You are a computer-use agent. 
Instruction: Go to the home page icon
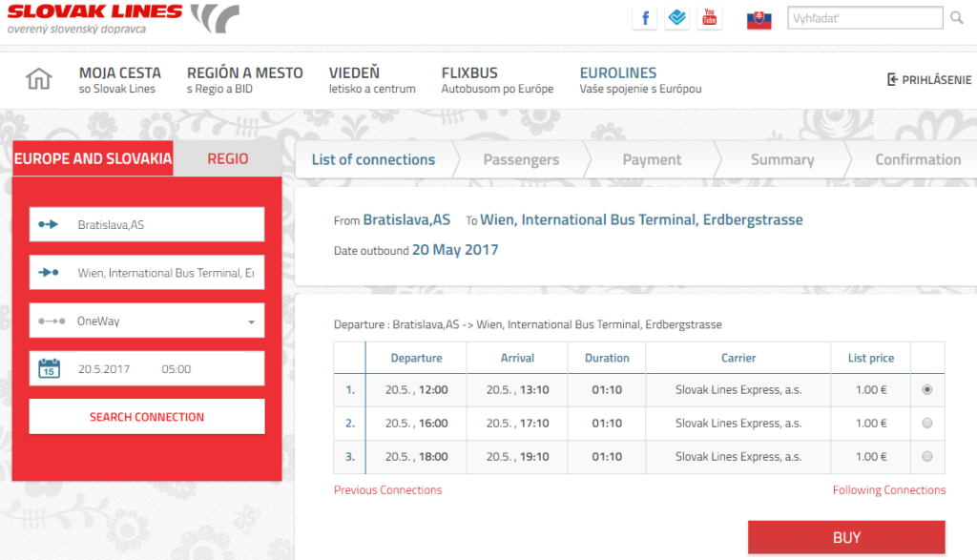click(38, 78)
